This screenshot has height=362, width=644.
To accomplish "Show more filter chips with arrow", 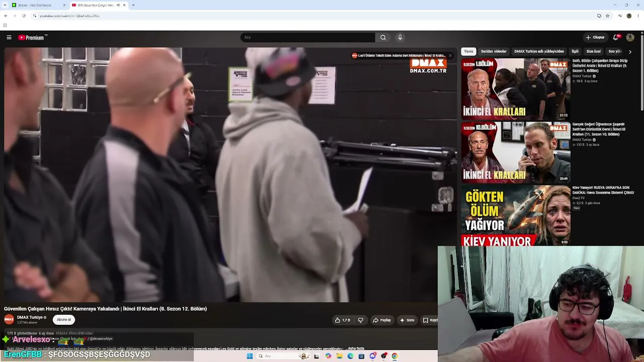I will [x=630, y=51].
